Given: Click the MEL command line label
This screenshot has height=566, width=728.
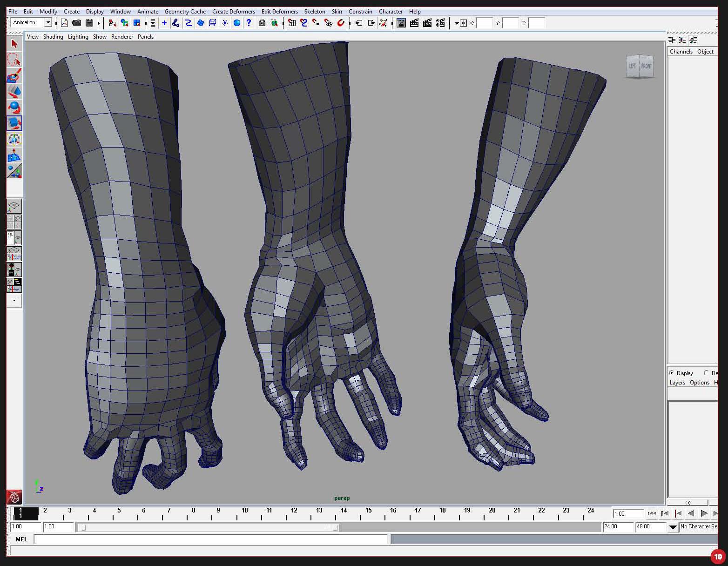Looking at the screenshot, I should tap(21, 539).
